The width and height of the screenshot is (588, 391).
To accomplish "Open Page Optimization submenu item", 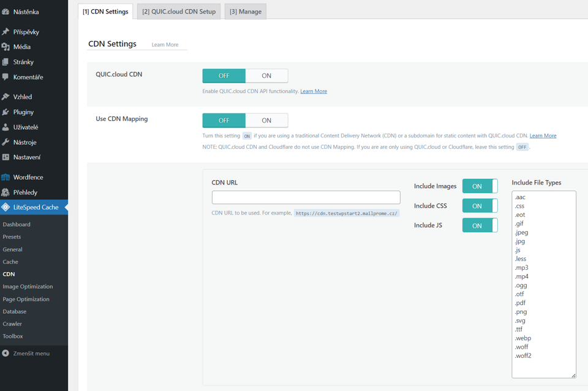I will point(26,299).
